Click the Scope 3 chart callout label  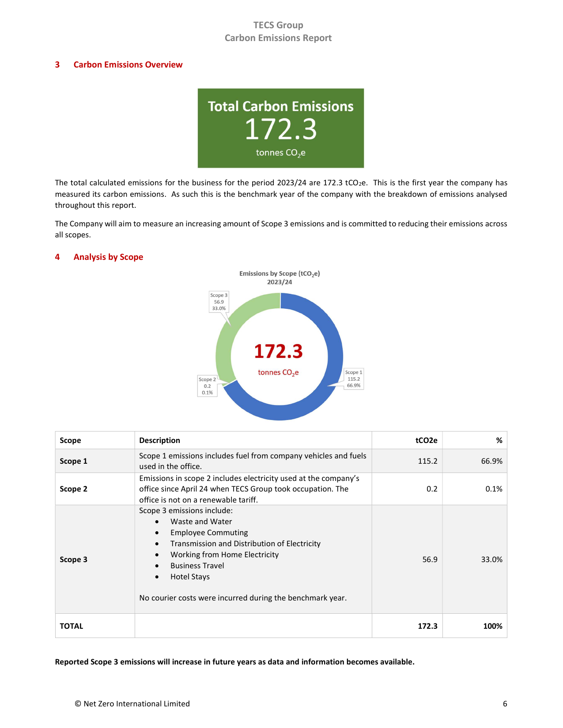pyautogui.click(x=219, y=302)
